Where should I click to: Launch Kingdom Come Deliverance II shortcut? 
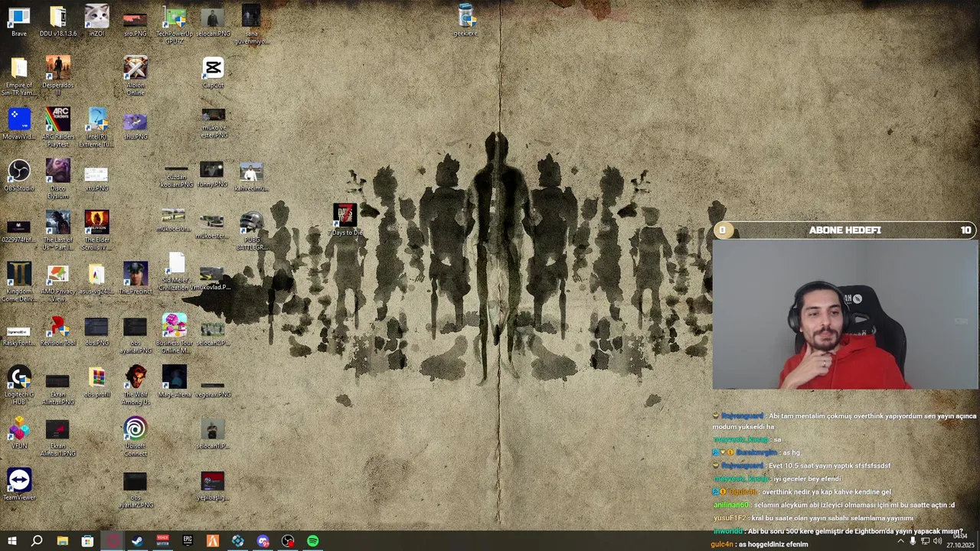(19, 282)
